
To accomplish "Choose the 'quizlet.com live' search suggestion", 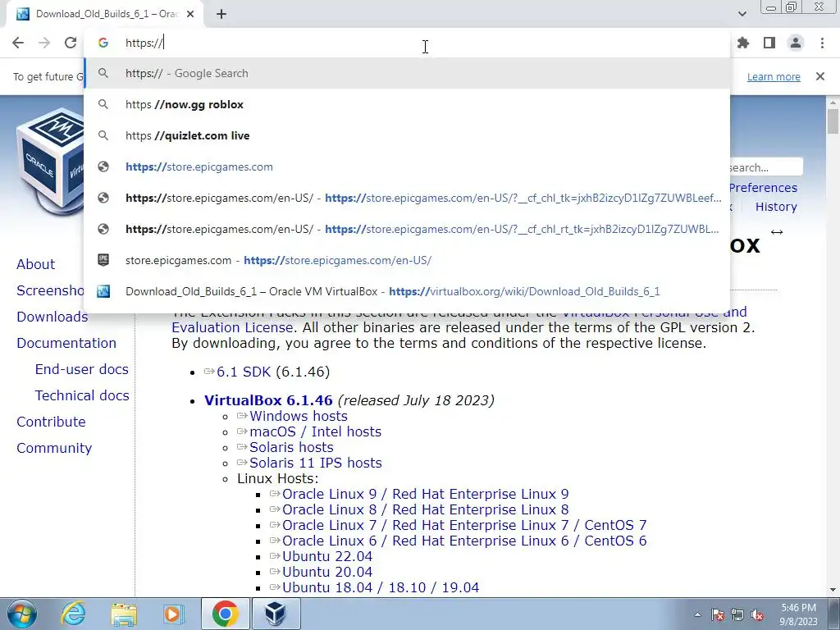I will (x=407, y=135).
